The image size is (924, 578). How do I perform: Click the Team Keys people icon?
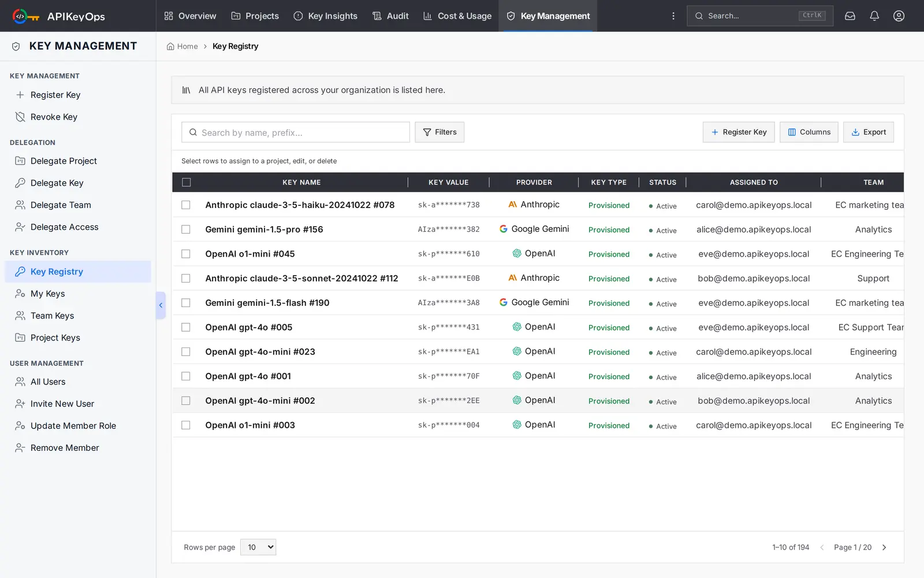pos(20,316)
